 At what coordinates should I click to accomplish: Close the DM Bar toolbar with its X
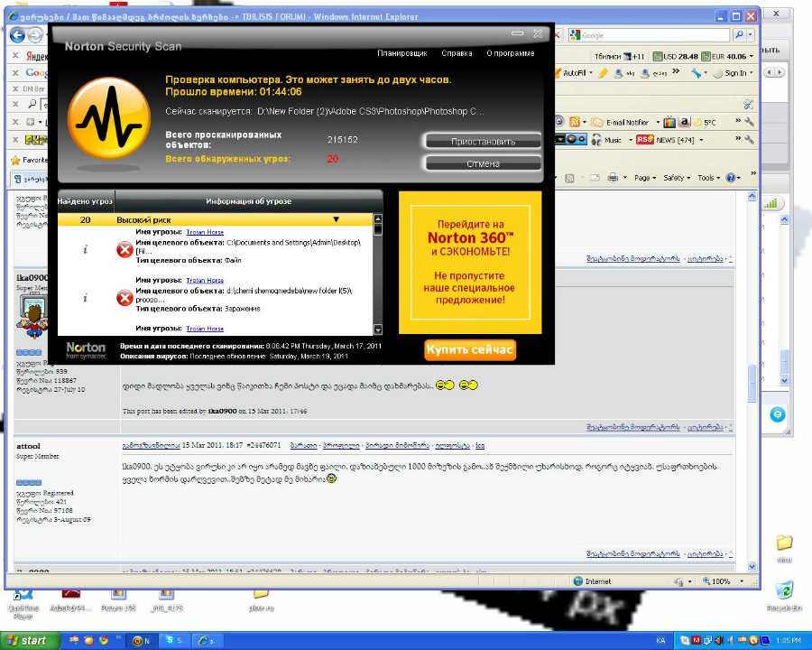click(15, 88)
